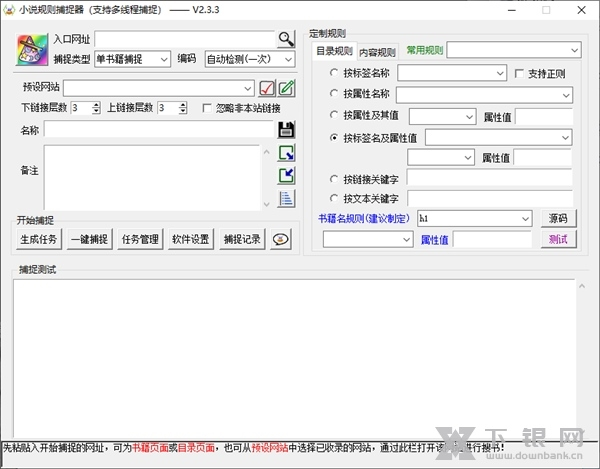
Task: Click the app icon in the title bar
Action: (x=8, y=10)
